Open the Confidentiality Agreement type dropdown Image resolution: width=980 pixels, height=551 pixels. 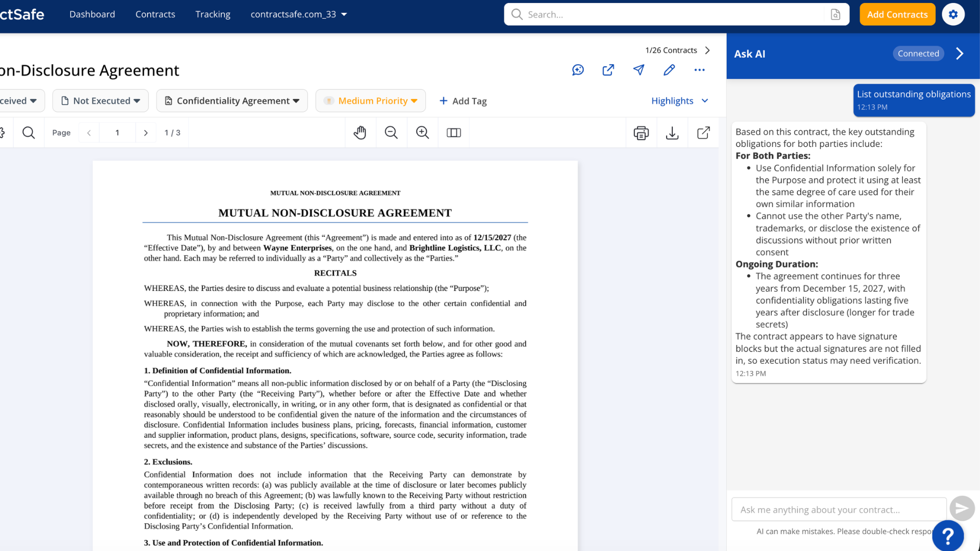[x=232, y=101]
